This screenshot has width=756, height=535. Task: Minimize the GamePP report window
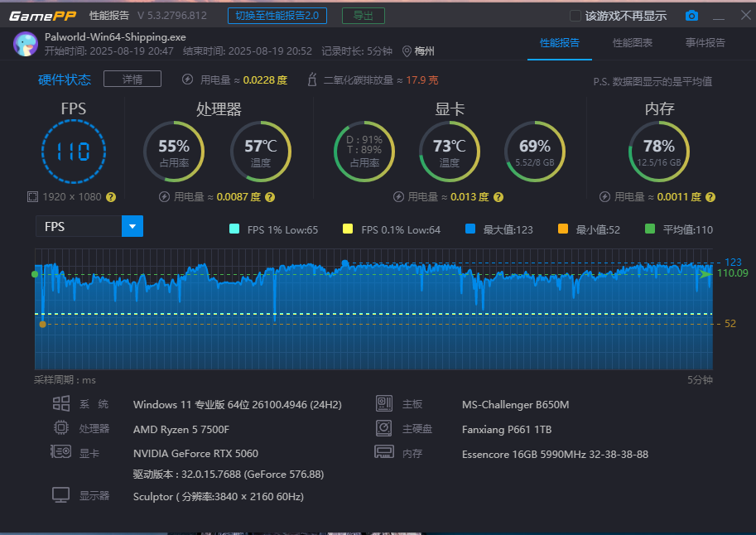(x=719, y=18)
